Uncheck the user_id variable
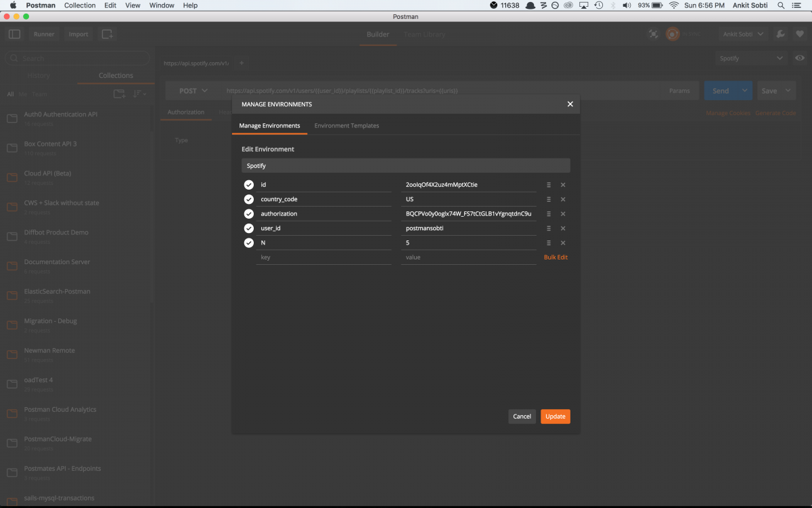The image size is (812, 508). [248, 228]
